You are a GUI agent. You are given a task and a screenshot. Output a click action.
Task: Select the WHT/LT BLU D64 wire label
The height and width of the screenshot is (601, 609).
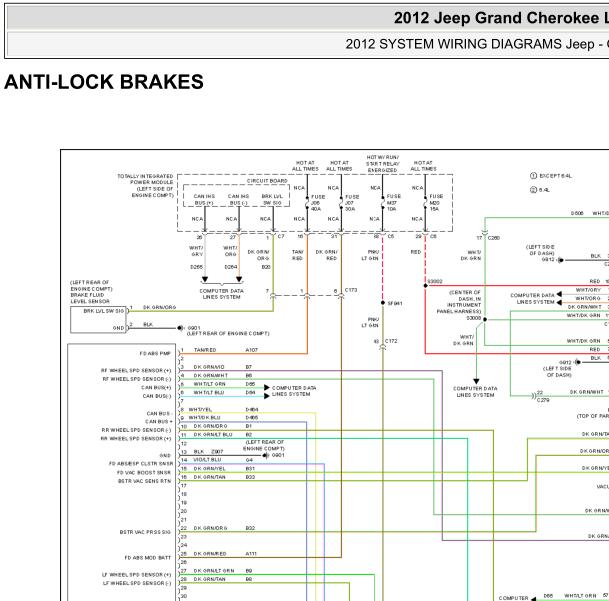224,392
